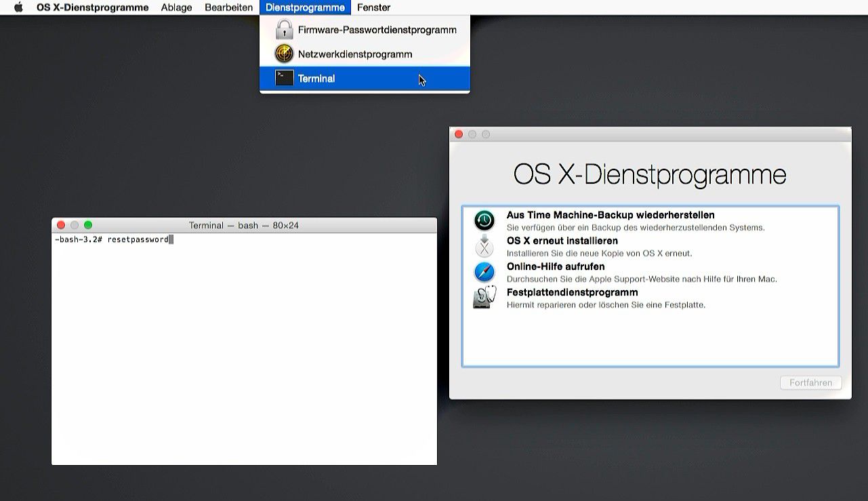
Task: Click 'Durchsuchen Sie die Apple Support-Website' text
Action: click(642, 279)
